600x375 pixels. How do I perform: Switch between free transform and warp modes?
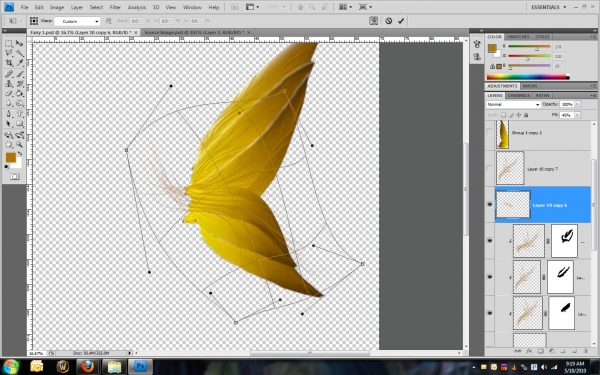coord(374,21)
